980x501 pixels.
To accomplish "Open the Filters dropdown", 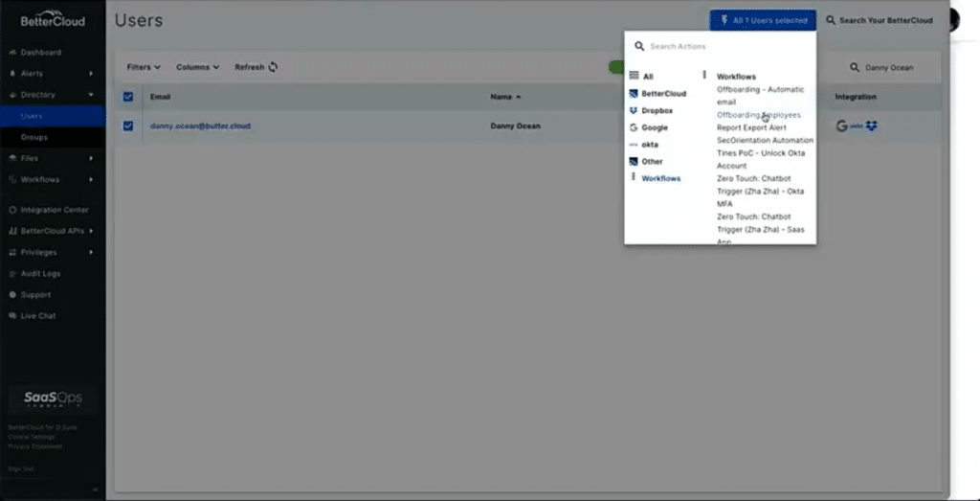I will 144,68.
